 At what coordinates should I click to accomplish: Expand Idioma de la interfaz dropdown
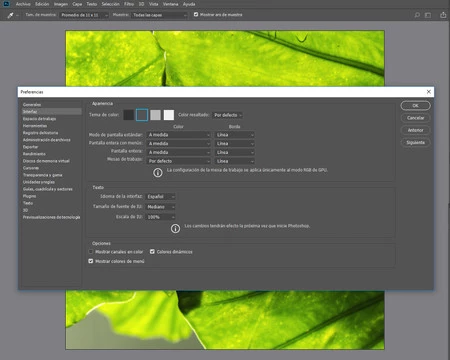tap(161, 197)
